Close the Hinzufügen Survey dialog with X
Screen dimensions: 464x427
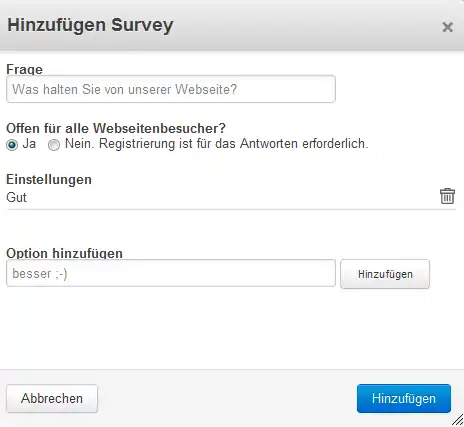point(447,27)
